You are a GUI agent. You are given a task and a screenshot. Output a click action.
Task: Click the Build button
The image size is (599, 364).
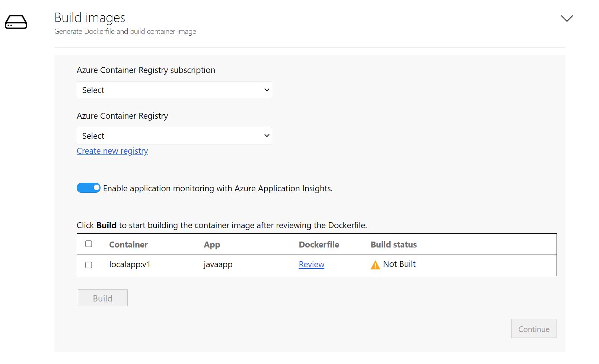click(102, 298)
